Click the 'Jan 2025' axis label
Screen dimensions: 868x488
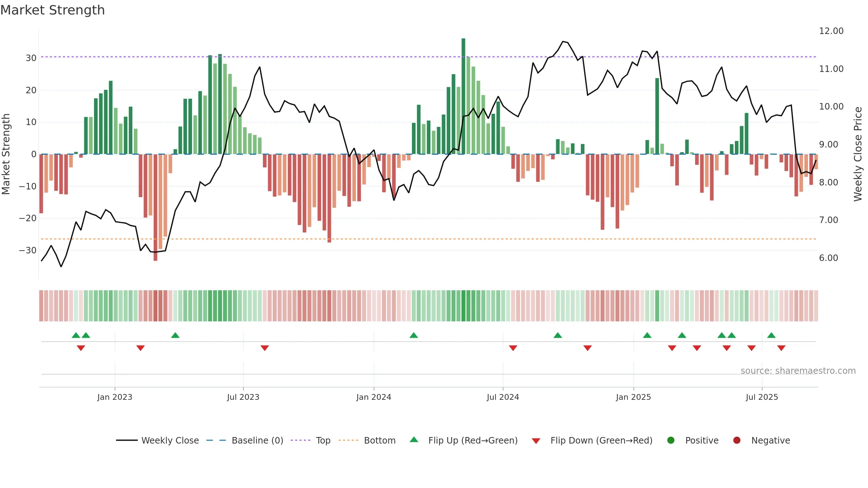click(x=633, y=397)
